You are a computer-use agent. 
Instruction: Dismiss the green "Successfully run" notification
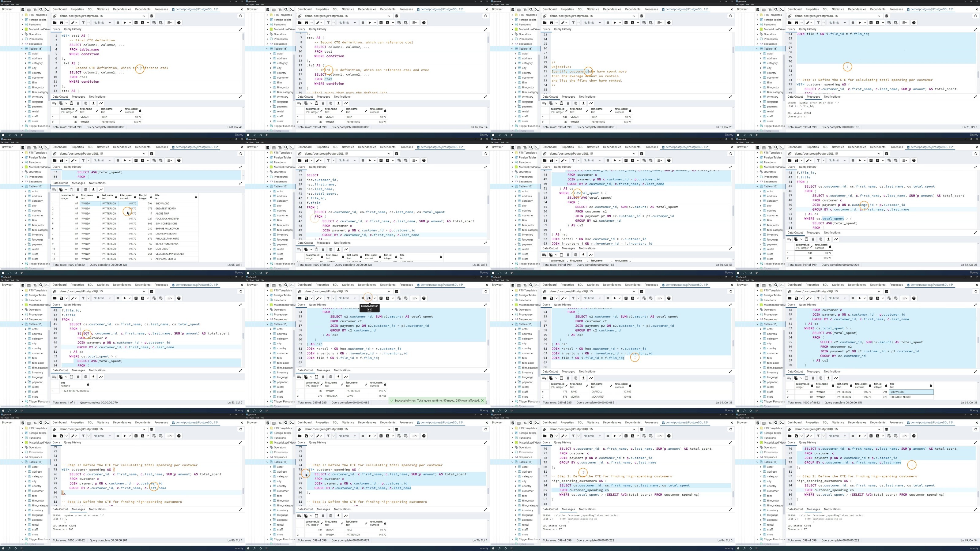(x=482, y=400)
